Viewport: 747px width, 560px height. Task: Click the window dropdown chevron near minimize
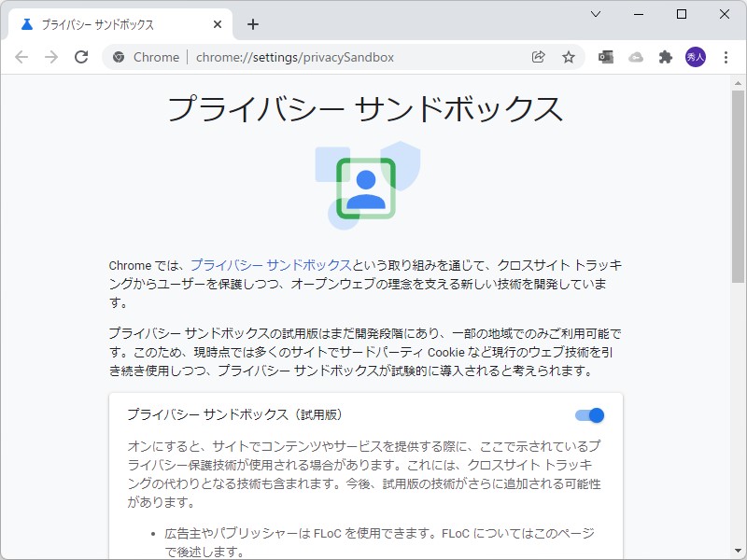595,14
